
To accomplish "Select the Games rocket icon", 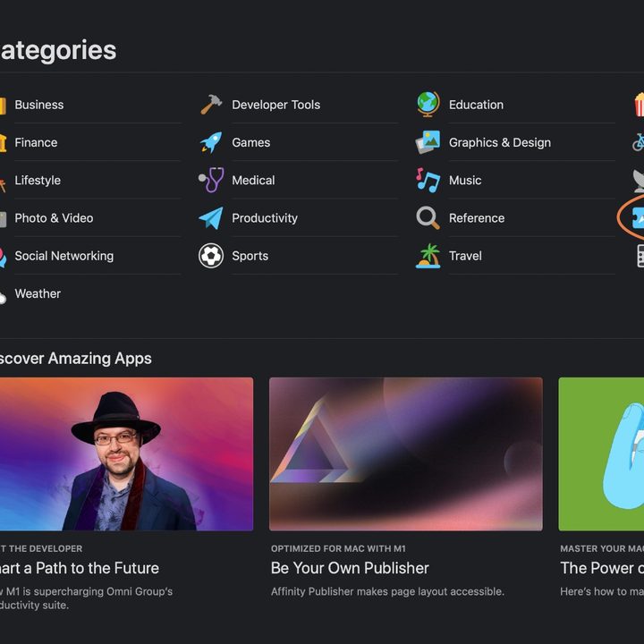I will click(211, 142).
